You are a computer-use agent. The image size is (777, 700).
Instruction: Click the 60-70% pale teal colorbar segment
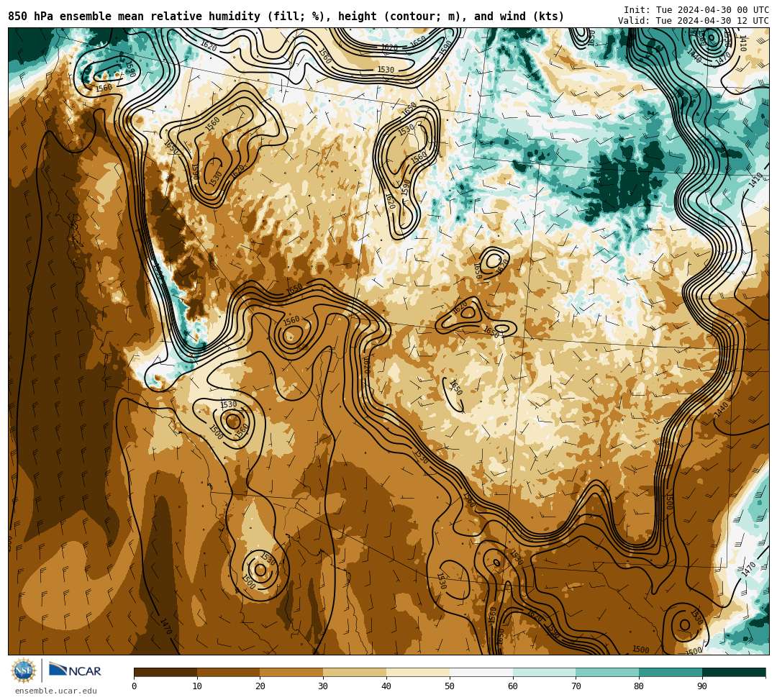tap(544, 672)
